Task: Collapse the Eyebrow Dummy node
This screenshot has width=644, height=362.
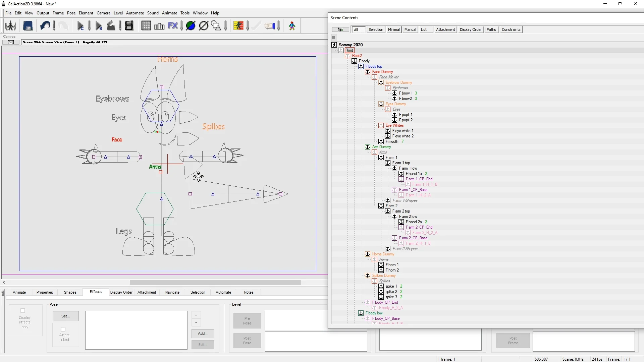Action: click(x=381, y=82)
